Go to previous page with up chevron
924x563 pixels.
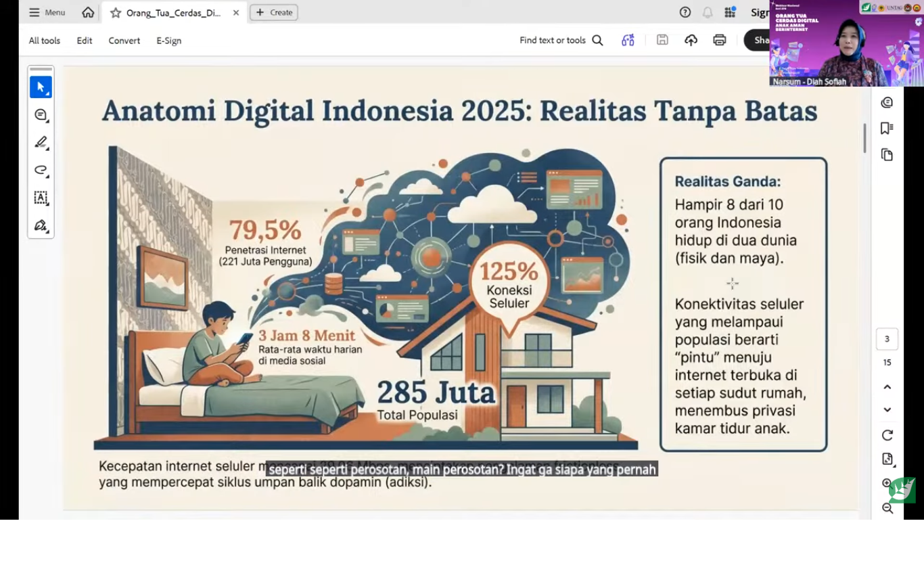pyautogui.click(x=887, y=387)
